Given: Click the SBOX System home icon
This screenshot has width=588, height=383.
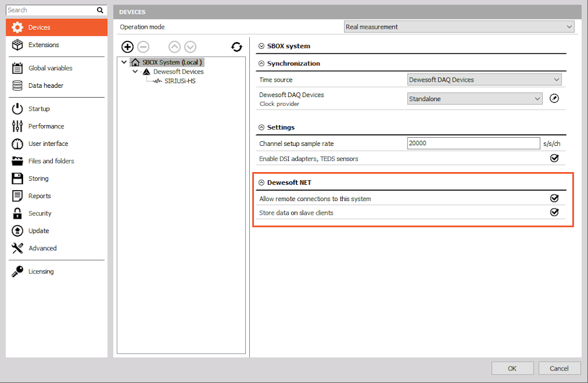Looking at the screenshot, I should [136, 62].
